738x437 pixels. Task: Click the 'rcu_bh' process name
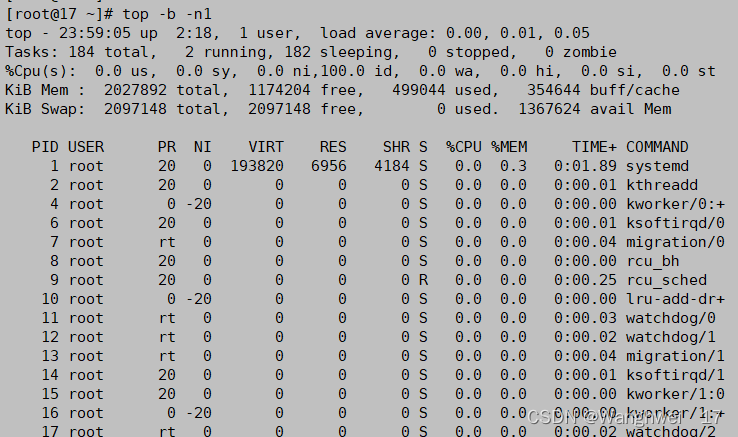653,261
